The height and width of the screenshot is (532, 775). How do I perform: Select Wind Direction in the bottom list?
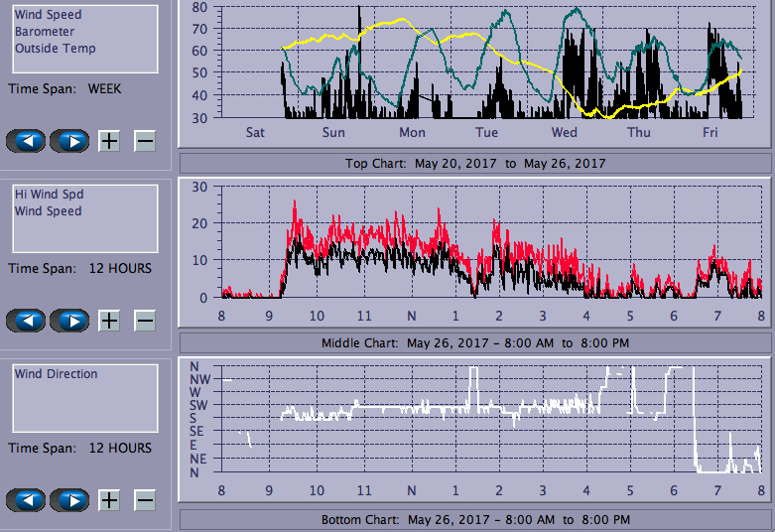[x=56, y=374]
